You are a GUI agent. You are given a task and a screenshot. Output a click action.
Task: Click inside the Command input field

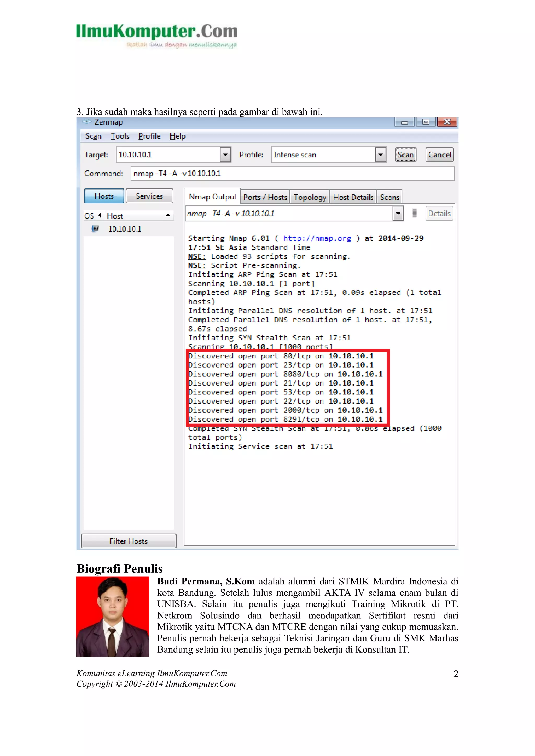pos(293,173)
